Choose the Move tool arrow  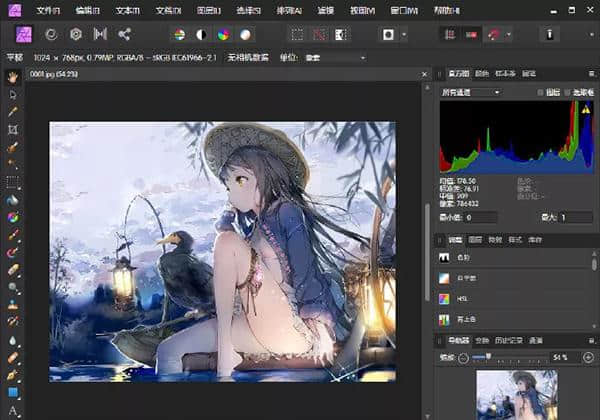click(x=13, y=94)
